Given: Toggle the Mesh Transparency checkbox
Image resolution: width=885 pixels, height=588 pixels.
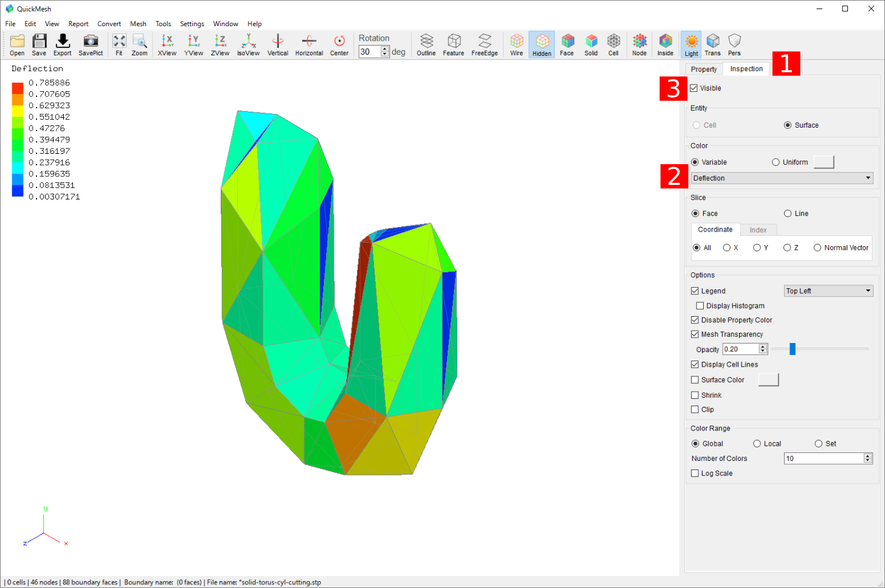Looking at the screenshot, I should coord(695,334).
